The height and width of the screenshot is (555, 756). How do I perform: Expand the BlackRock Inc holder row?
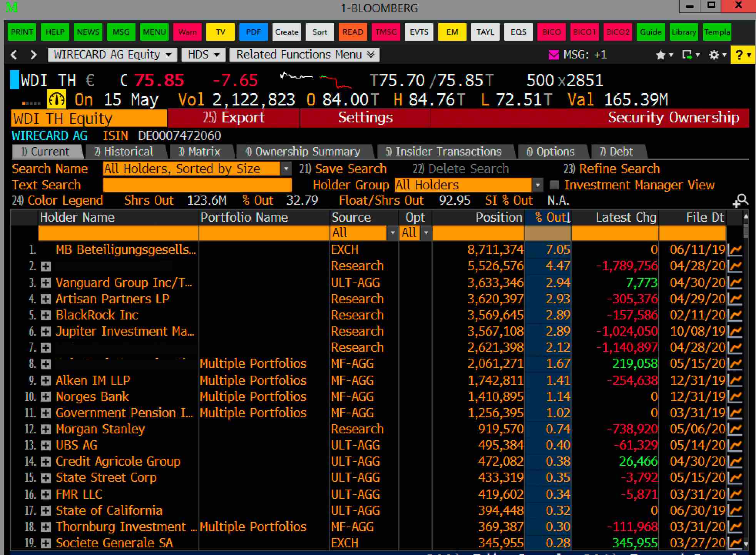[x=46, y=315]
